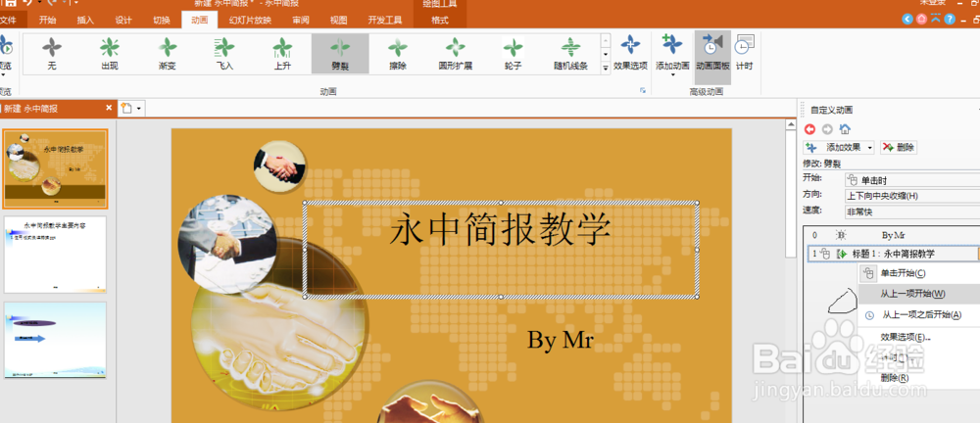980x423 pixels.
Task: Select the 无 (none) animation effect
Action: [x=52, y=54]
